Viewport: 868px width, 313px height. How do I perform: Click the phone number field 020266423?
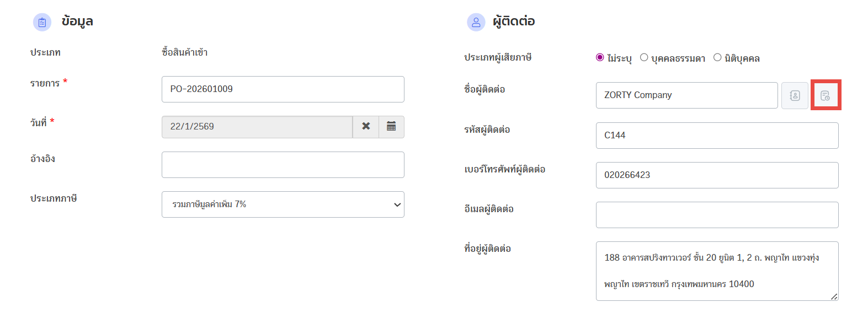point(717,175)
